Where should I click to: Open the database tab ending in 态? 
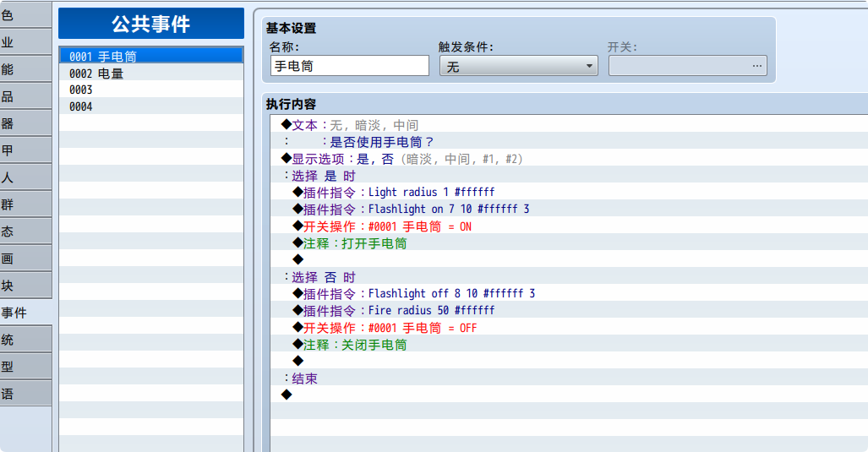coord(25,231)
